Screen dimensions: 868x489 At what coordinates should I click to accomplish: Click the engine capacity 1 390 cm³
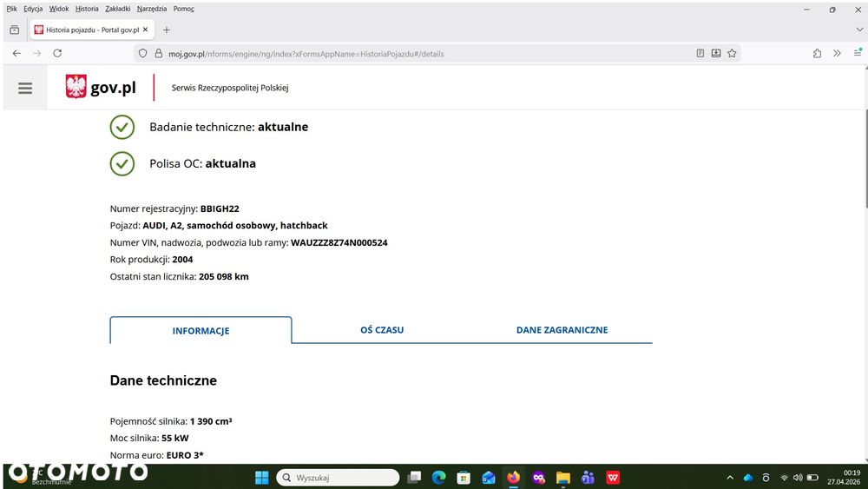click(211, 421)
